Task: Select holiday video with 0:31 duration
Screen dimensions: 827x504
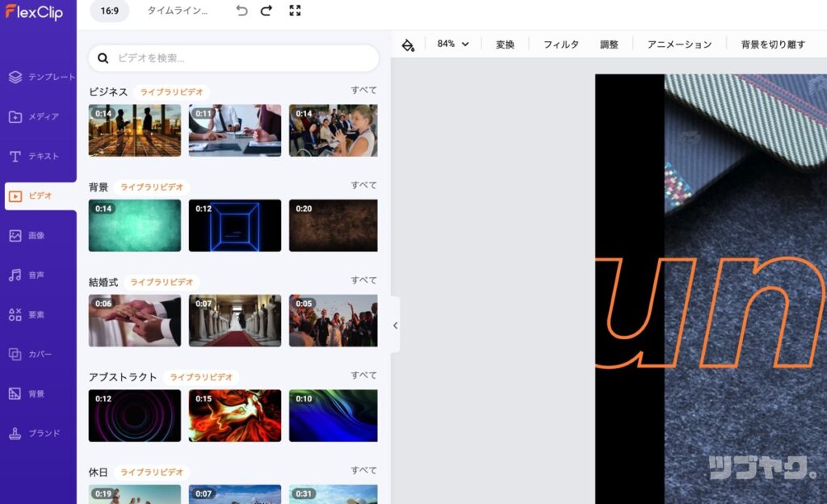Action: click(x=334, y=494)
